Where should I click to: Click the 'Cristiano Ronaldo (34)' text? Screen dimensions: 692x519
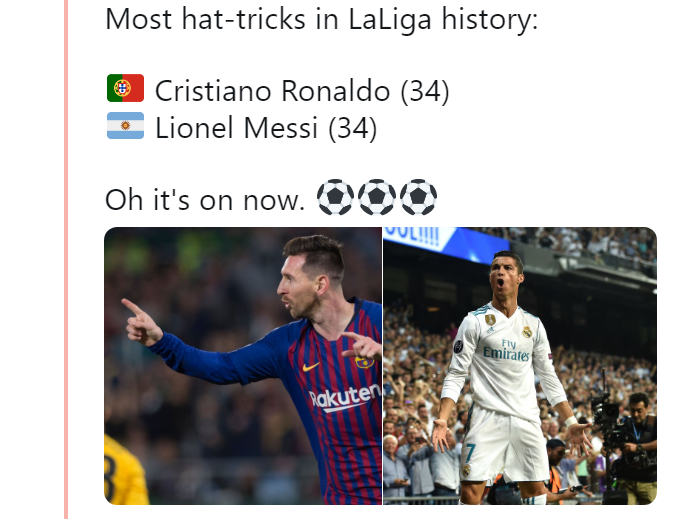coord(302,91)
